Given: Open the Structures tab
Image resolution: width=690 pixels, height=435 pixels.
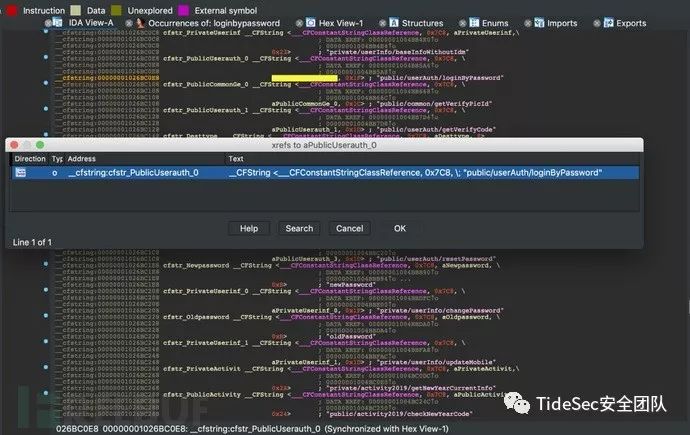Looking at the screenshot, I should (x=422, y=23).
